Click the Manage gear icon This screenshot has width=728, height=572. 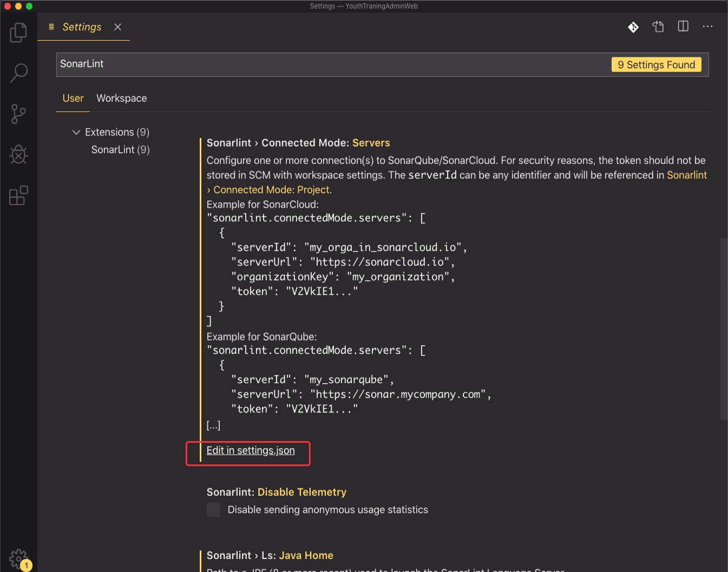18,558
